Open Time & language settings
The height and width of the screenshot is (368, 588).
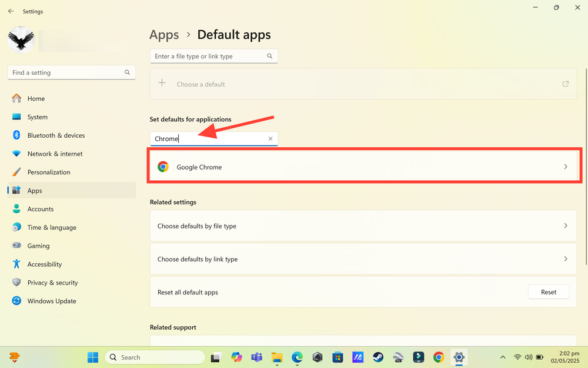coord(72,227)
